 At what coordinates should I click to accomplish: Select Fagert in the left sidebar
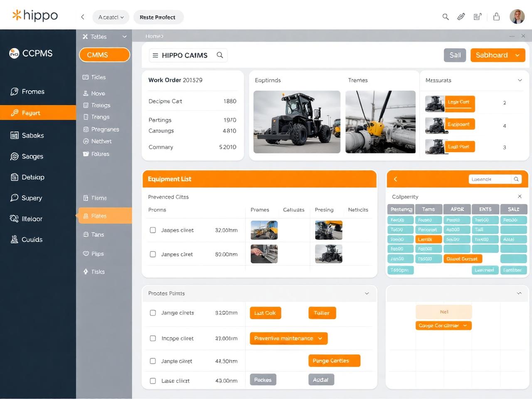[38, 113]
